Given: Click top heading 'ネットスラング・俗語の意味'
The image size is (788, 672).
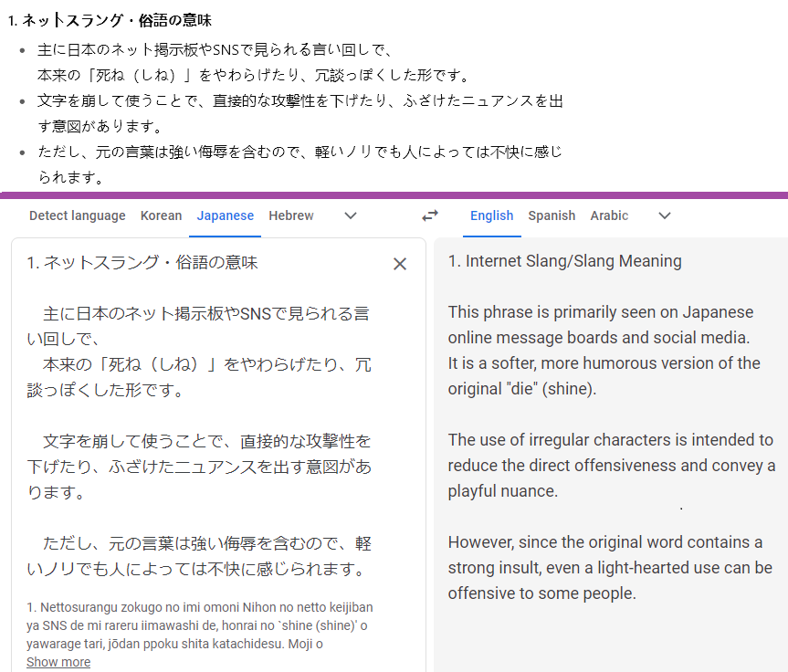Looking at the screenshot, I should tap(117, 20).
